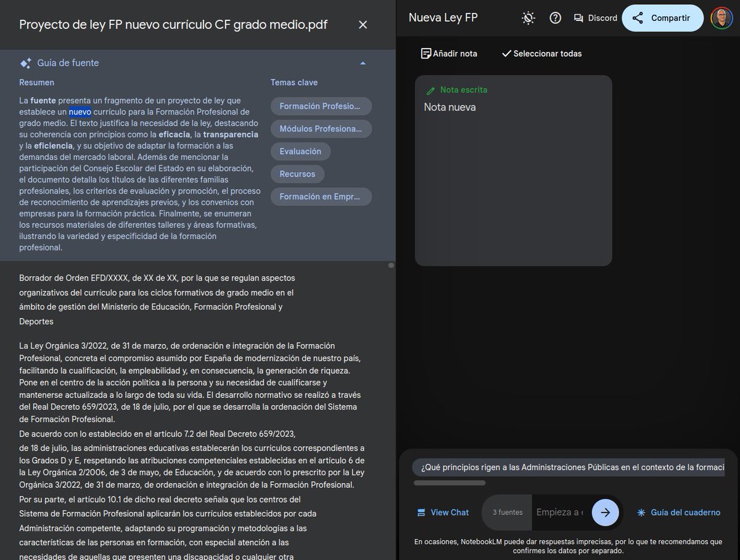Image resolution: width=740 pixels, height=560 pixels.
Task: Click Seleccionar todas
Action: tap(541, 54)
